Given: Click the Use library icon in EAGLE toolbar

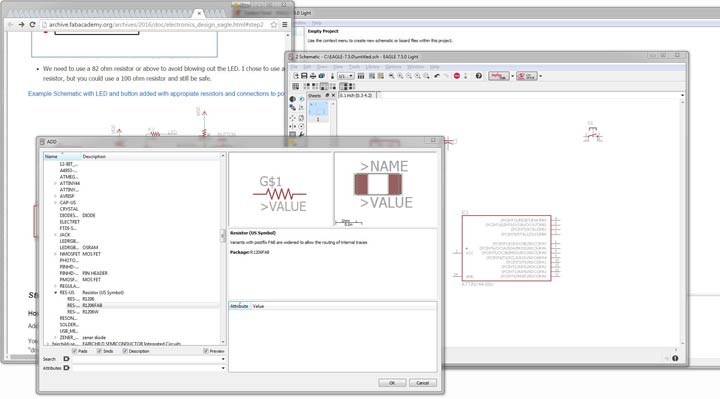Looking at the screenshot, I should click(361, 76).
